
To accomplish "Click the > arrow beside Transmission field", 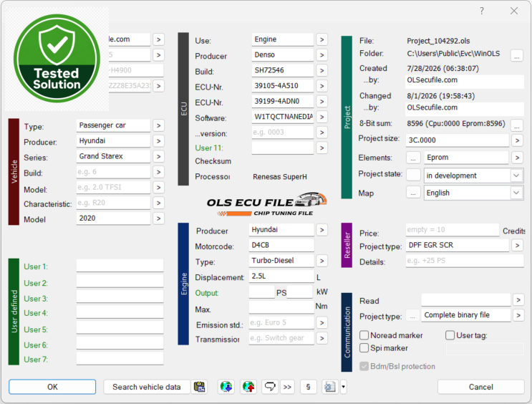I will coord(321,338).
